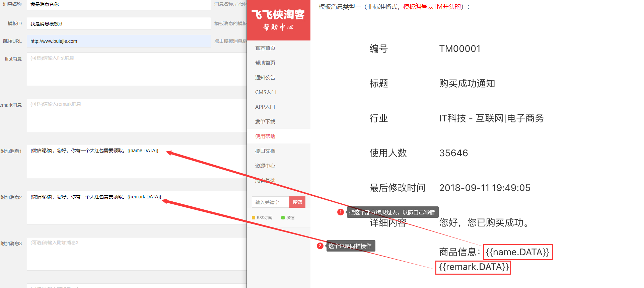
Task: Click the 标题 row label
Action: (379, 84)
